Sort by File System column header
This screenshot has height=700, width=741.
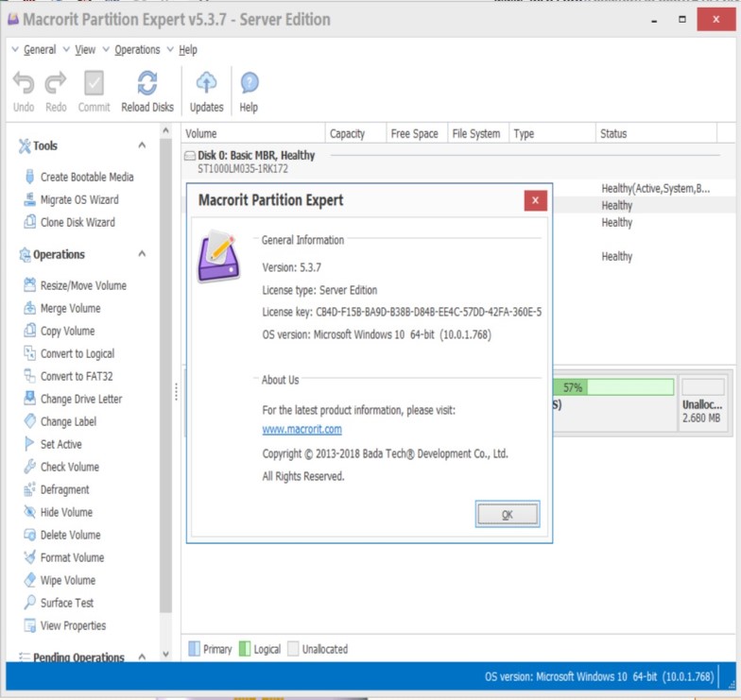(x=478, y=134)
